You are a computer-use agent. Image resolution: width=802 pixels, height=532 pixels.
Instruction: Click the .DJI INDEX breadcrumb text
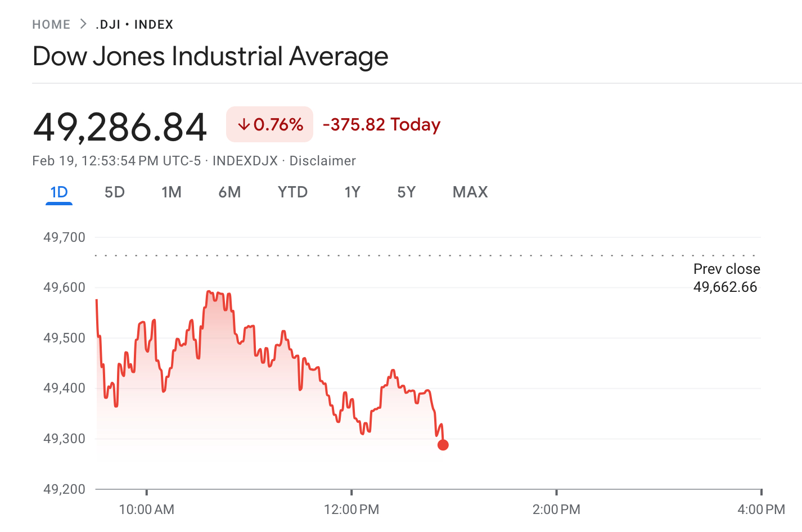(134, 25)
